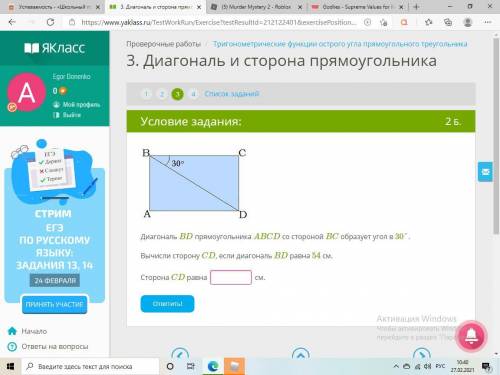Open volume control in system tray
Image resolution: width=500 pixels, height=375 pixels.
pos(428,366)
